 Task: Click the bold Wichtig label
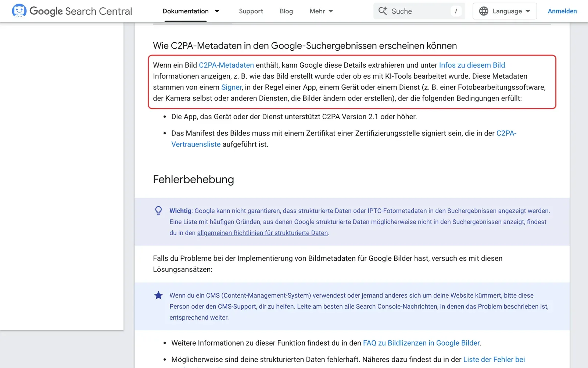[x=180, y=211]
